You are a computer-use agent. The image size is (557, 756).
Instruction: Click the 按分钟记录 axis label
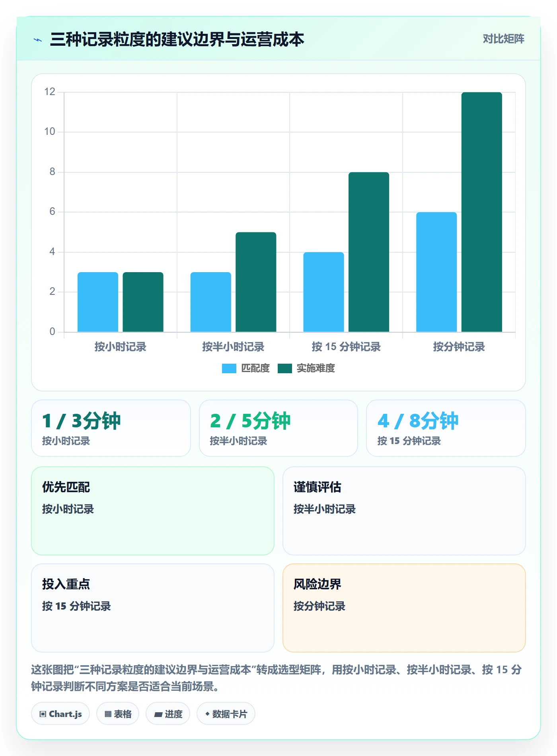coord(459,347)
